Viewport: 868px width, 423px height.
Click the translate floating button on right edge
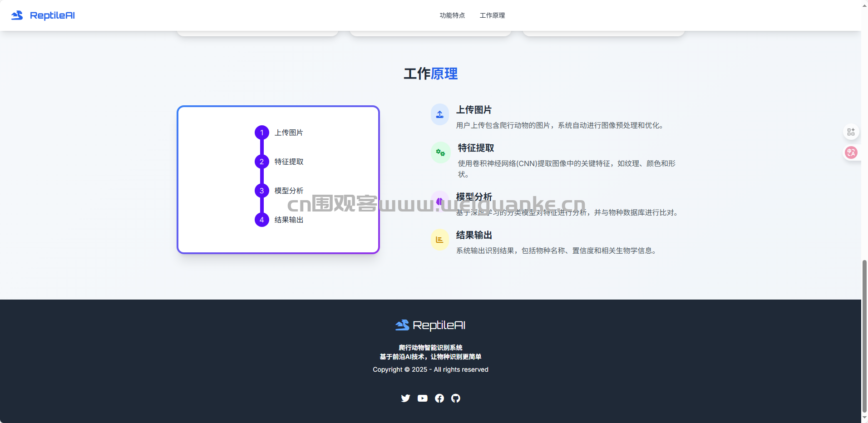point(851,152)
